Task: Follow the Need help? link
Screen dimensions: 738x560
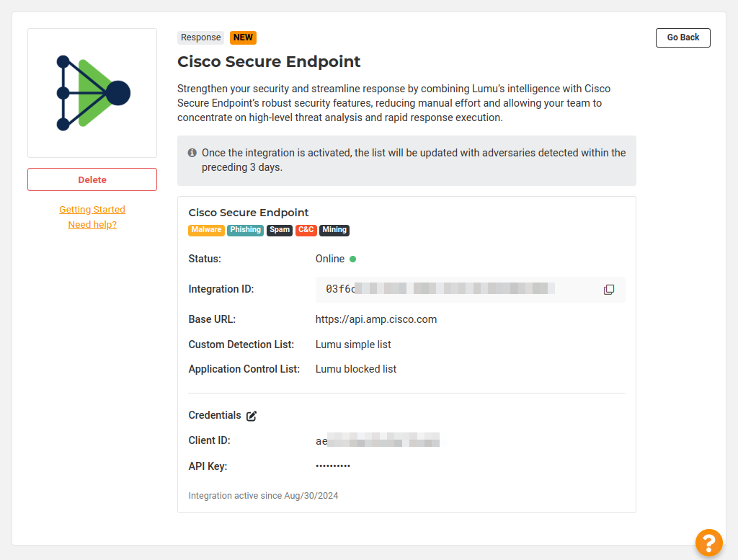Action: [x=92, y=225]
